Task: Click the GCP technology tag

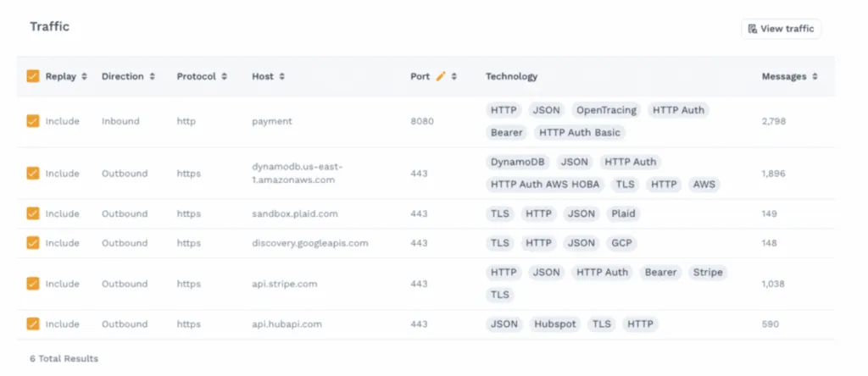Action: [622, 243]
